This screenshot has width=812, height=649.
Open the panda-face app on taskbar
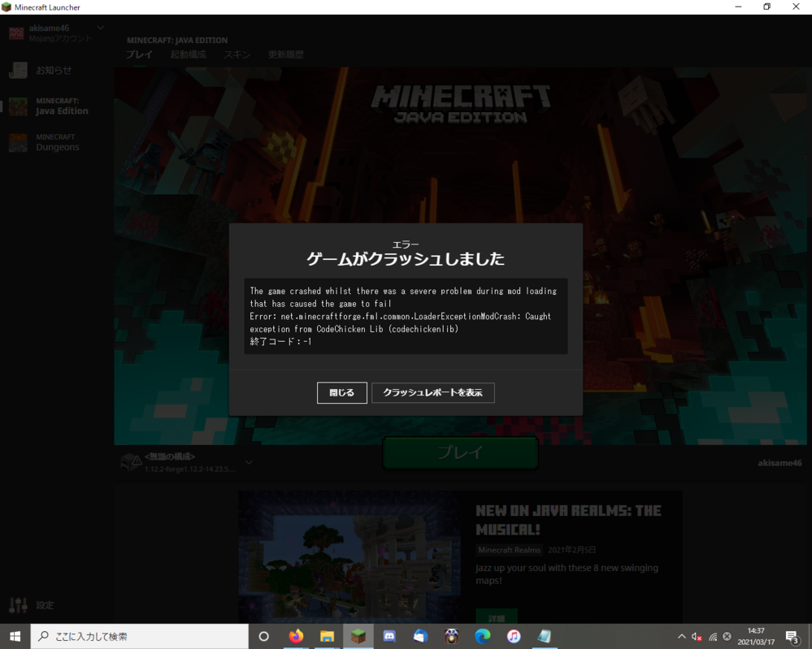[x=452, y=636]
